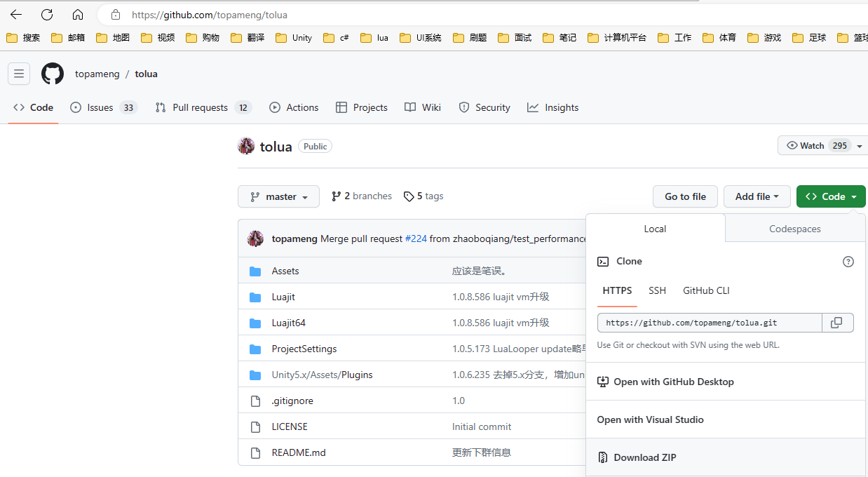This screenshot has height=477, width=868.
Task: Click the Go to file button
Action: coord(685,197)
